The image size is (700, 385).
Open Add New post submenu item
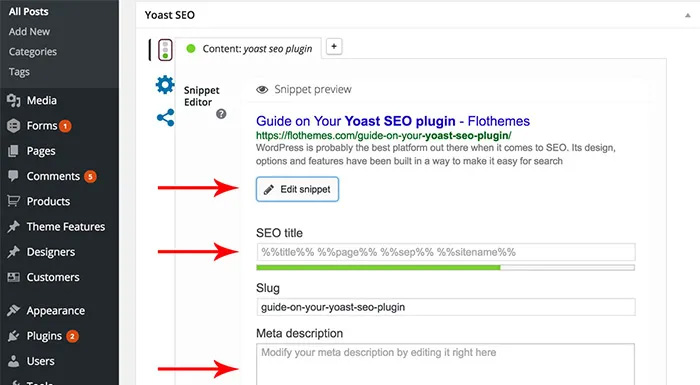pos(29,32)
